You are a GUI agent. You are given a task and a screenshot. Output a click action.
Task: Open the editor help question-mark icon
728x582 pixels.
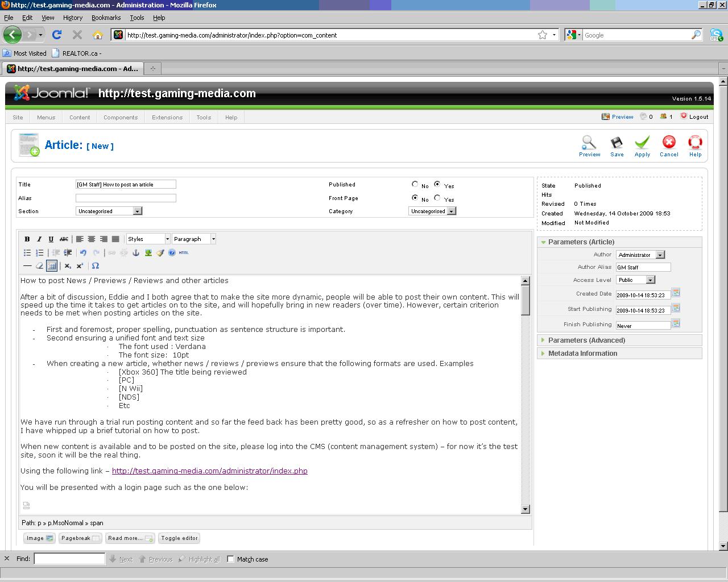[172, 253]
